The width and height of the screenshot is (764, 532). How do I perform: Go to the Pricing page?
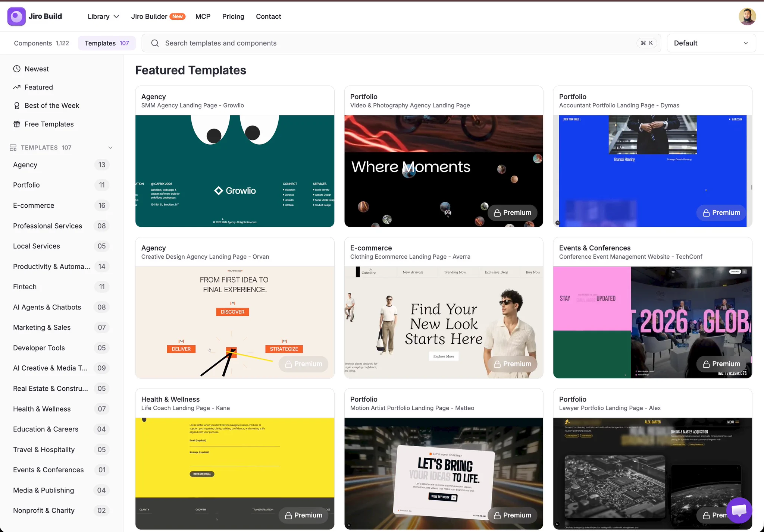click(x=233, y=16)
